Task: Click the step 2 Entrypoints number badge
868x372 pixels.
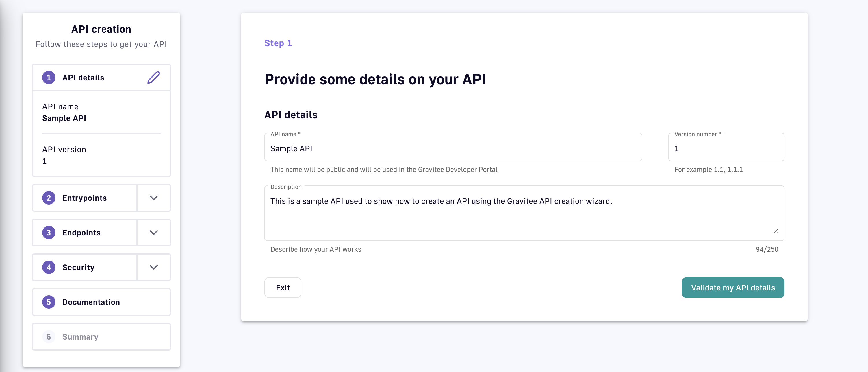Action: point(49,198)
